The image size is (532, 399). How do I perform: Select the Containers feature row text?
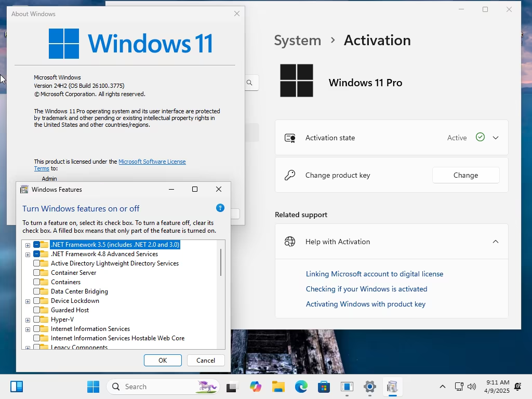coord(65,282)
